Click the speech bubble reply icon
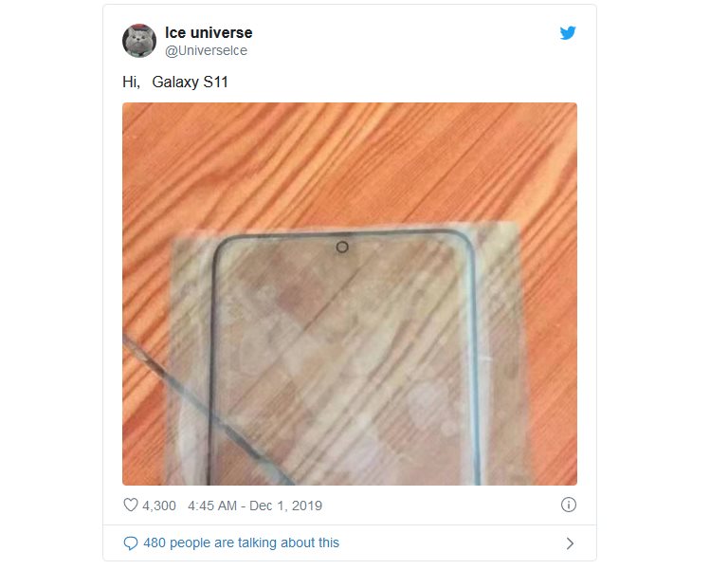728x570 pixels. 131,543
